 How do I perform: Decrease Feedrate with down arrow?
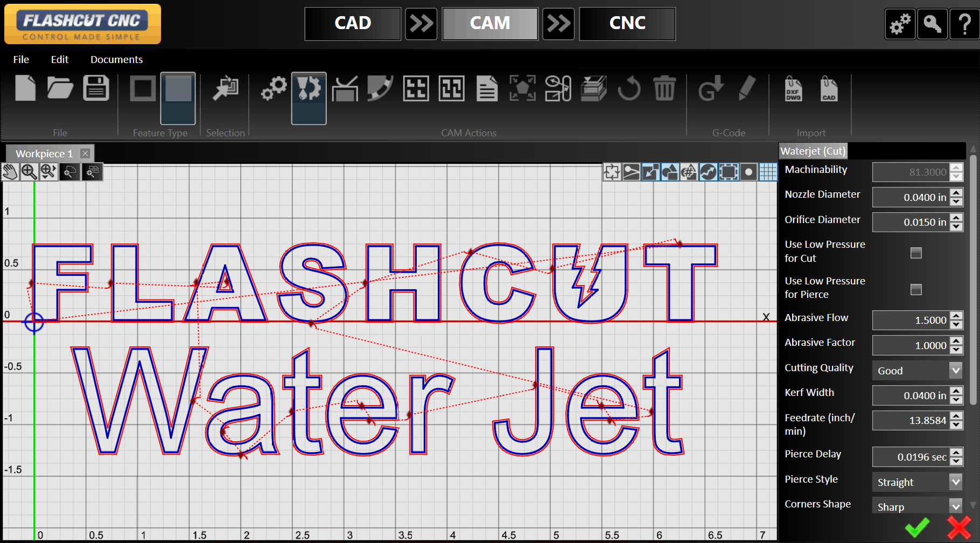956,425
